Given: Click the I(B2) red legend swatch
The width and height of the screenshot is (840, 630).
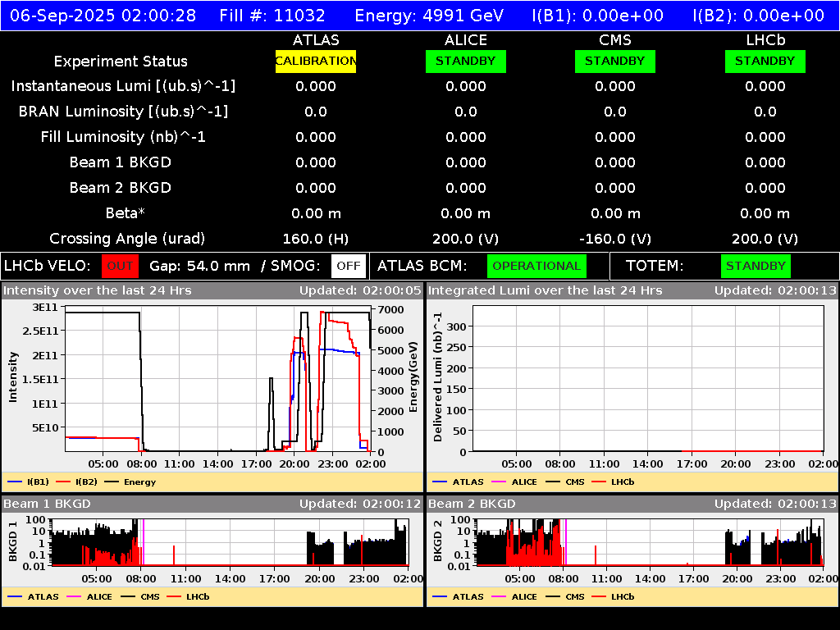Looking at the screenshot, I should 63,482.
